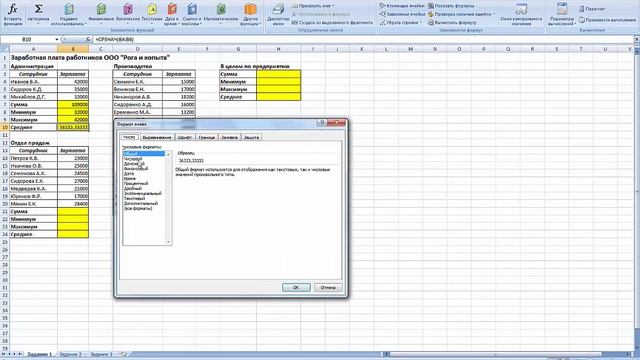The height and width of the screenshot is (360, 640).
Task: Open the Name Box dropdown arrow
Action: click(x=57, y=39)
